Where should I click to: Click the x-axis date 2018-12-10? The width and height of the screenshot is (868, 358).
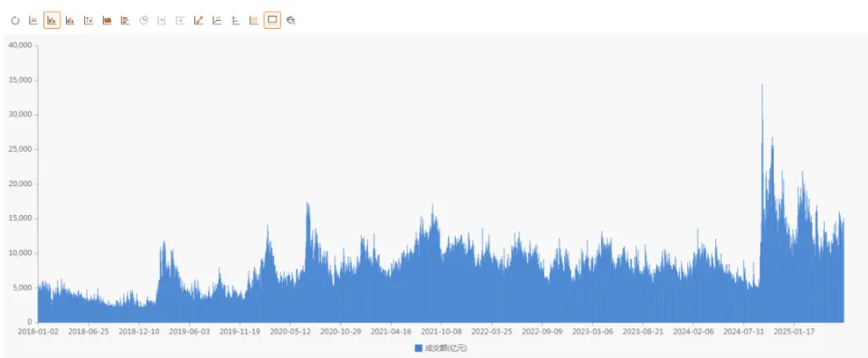click(139, 332)
